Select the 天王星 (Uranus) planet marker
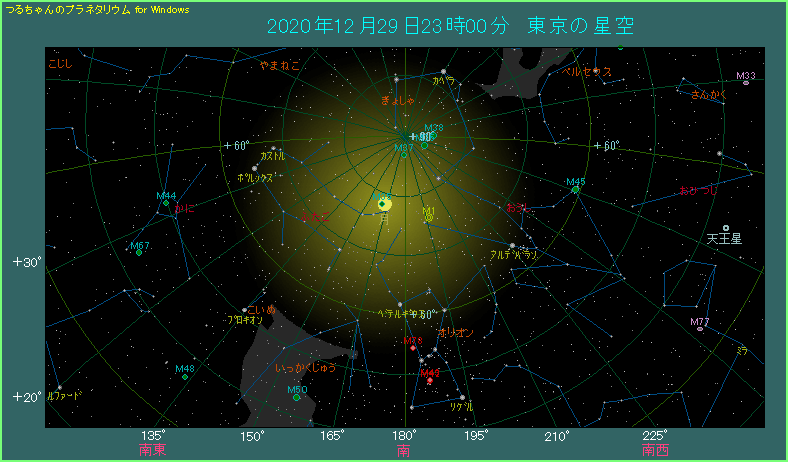This screenshot has width=788, height=462. [726, 228]
